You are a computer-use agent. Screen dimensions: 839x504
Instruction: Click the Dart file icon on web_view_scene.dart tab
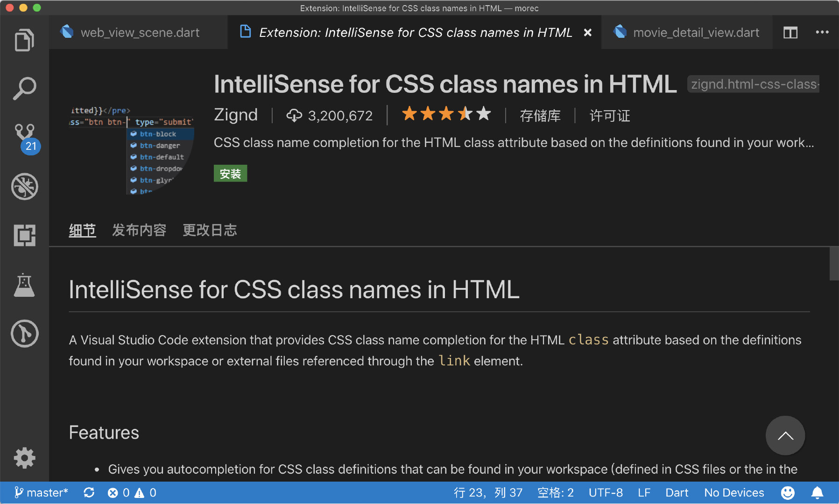coord(67,32)
